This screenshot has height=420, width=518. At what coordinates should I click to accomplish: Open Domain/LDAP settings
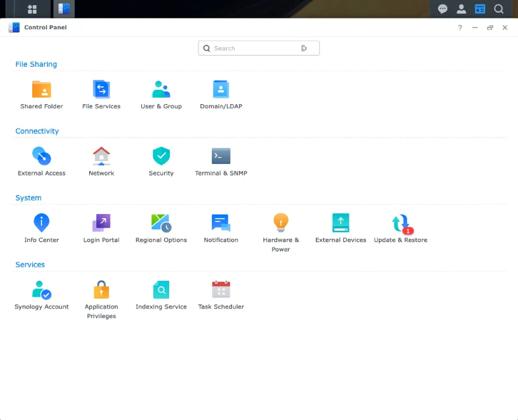[x=221, y=95]
